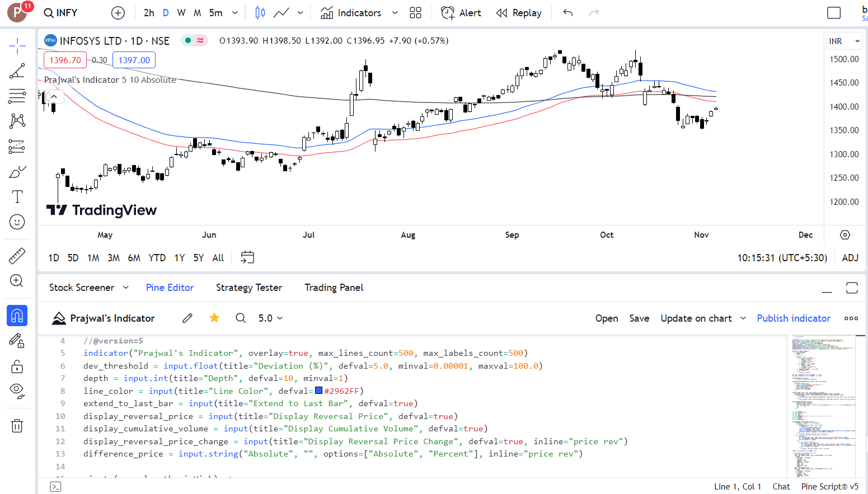This screenshot has width=868, height=494.
Task: Set the YTD date range
Action: click(x=157, y=258)
